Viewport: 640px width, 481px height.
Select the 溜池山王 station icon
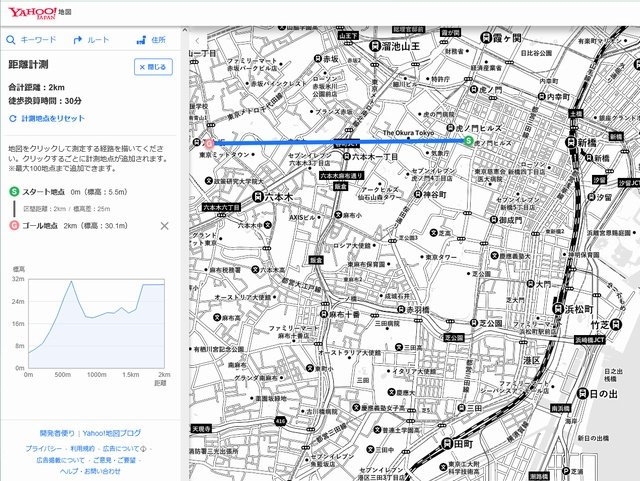373,45
